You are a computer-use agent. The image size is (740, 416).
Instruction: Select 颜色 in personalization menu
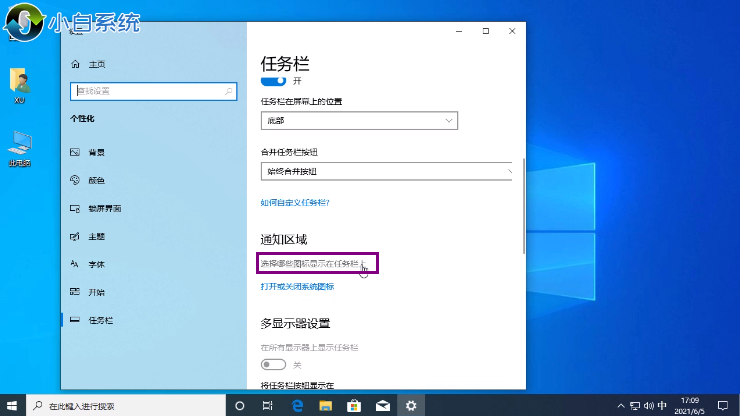(96, 180)
